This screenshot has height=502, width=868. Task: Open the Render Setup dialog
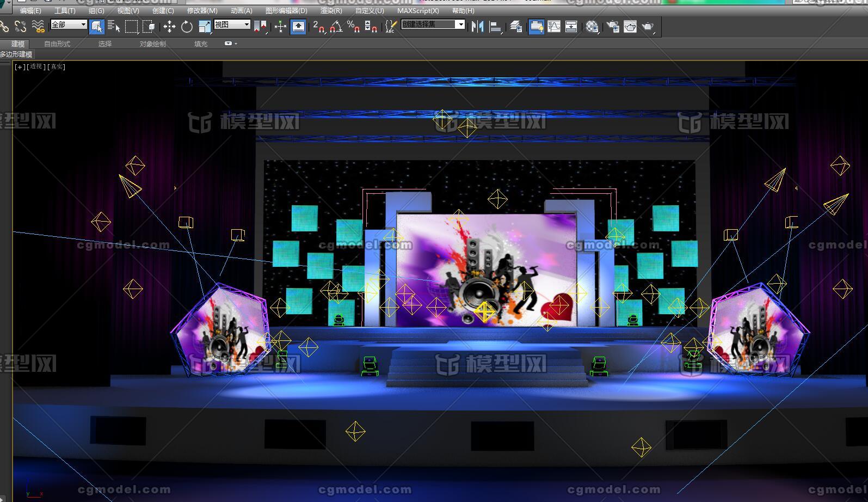click(613, 26)
